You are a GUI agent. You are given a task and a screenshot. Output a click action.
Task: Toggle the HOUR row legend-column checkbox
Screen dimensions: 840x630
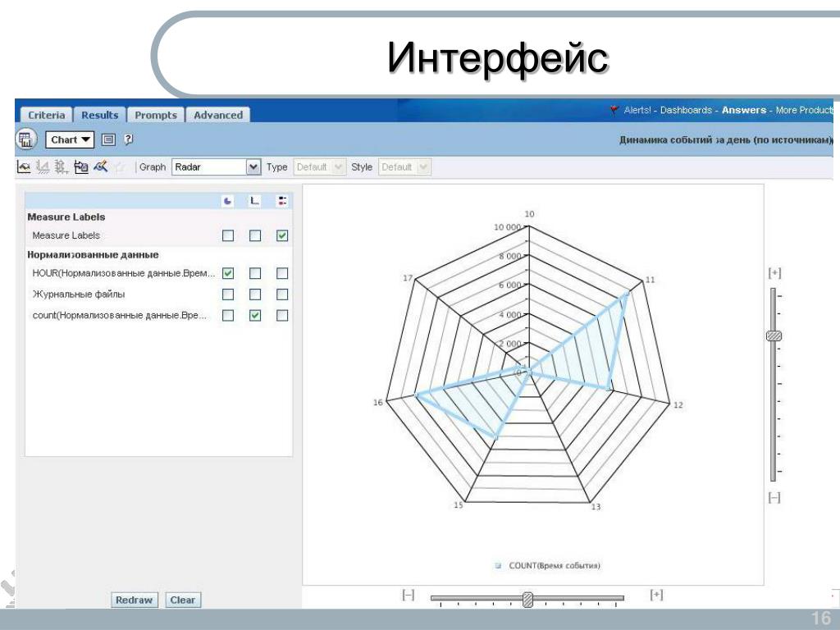point(282,273)
